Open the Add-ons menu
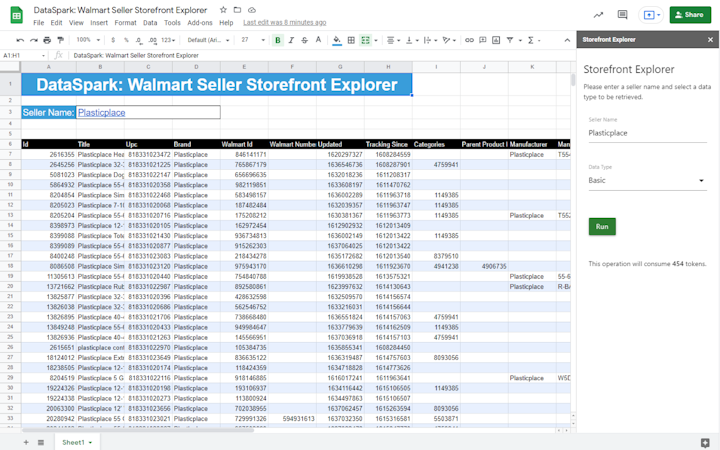720x450 pixels. pyautogui.click(x=200, y=22)
